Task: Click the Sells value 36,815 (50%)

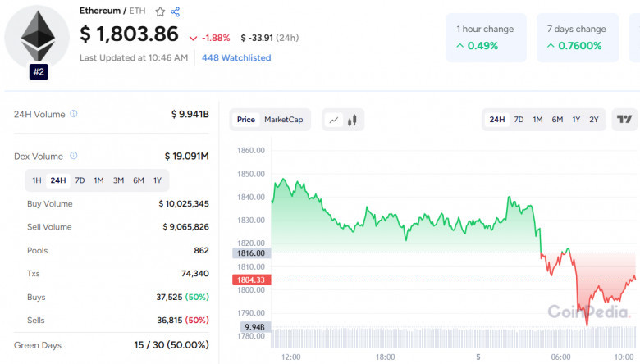Action: [x=183, y=321]
